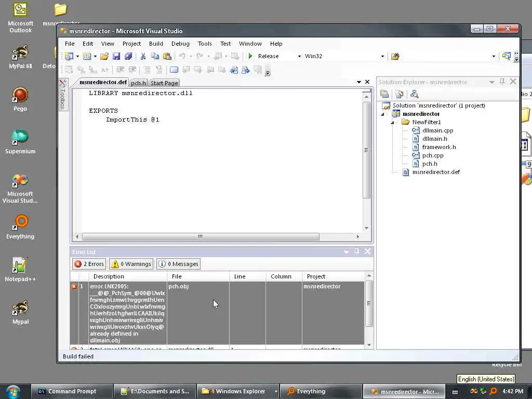The height and width of the screenshot is (399, 532).
Task: Click the New Project toolbar icon
Action: click(69, 56)
